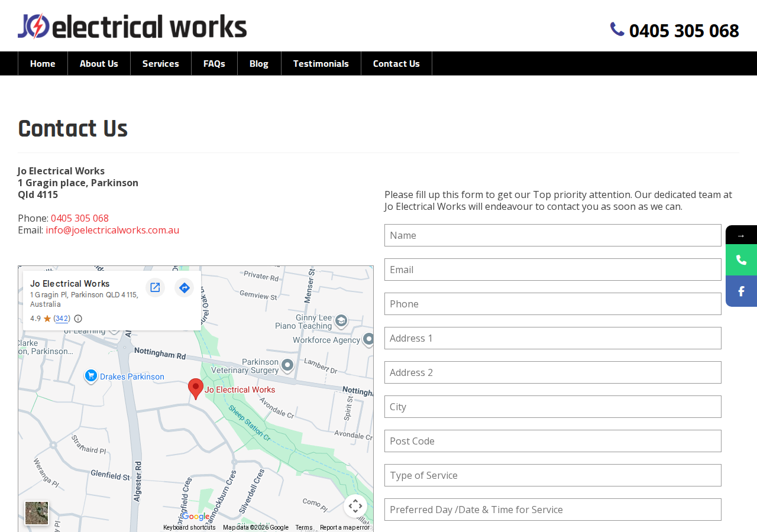This screenshot has width=757, height=532.
Task: Click the header phone handset icon
Action: click(617, 29)
